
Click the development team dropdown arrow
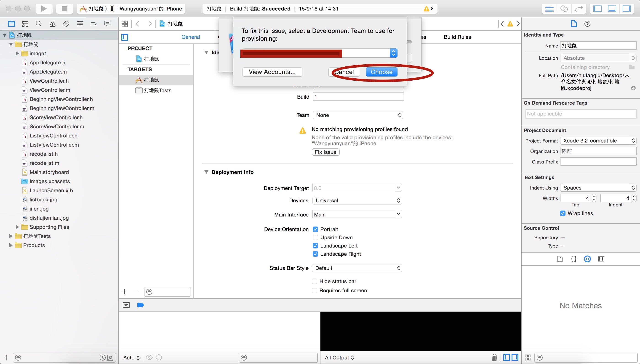[393, 53]
